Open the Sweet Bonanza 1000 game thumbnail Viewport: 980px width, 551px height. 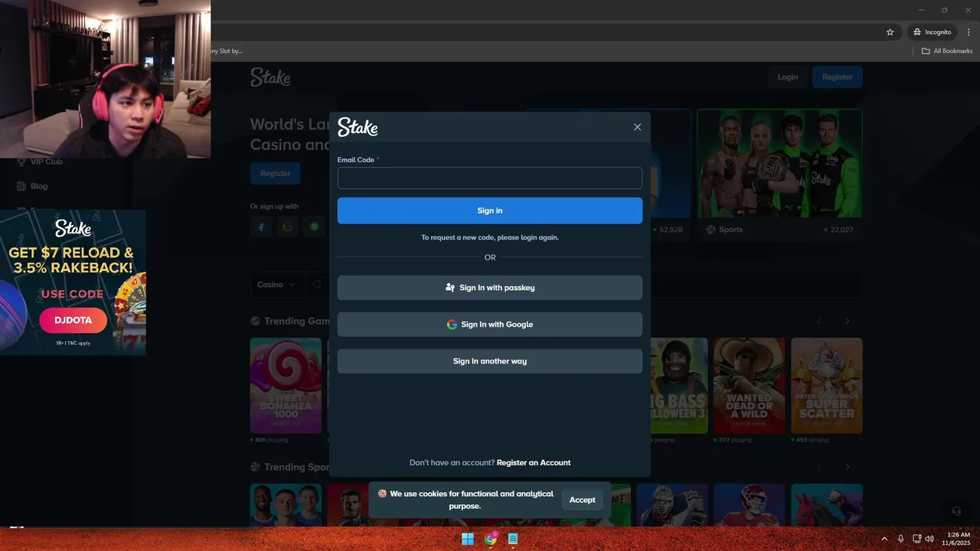tap(286, 386)
